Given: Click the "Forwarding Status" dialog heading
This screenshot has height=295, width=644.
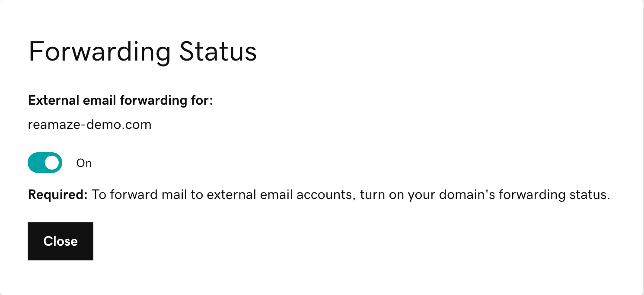Looking at the screenshot, I should pyautogui.click(x=142, y=52).
